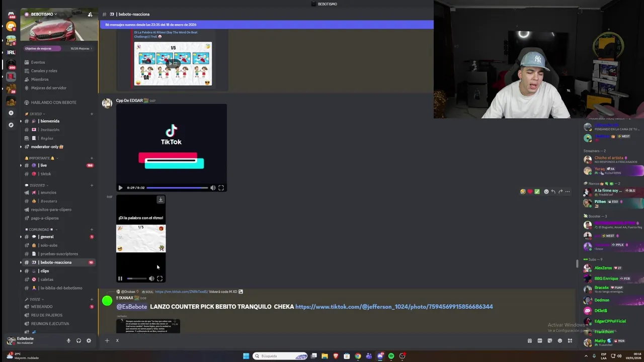Viewport: 644px width, 362px height.
Task: Collapse the IMPORTANTE category
Action: point(41,158)
